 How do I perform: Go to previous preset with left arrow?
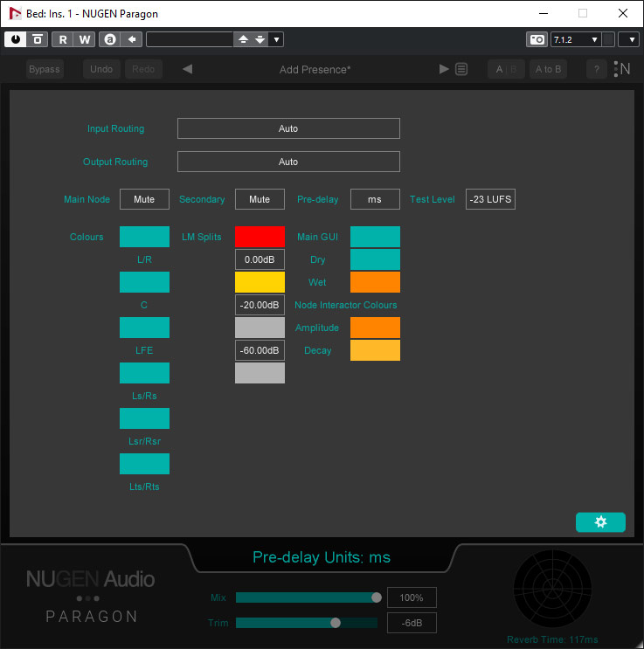click(x=187, y=69)
